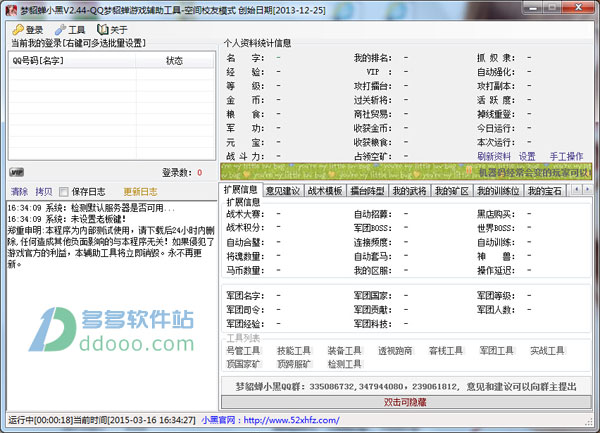The image size is (600, 433).
Task: Open 军团工具 in the tool list
Action: tap(496, 350)
